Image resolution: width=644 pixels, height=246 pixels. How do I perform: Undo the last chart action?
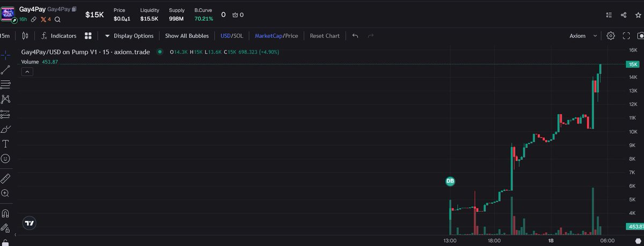(355, 36)
